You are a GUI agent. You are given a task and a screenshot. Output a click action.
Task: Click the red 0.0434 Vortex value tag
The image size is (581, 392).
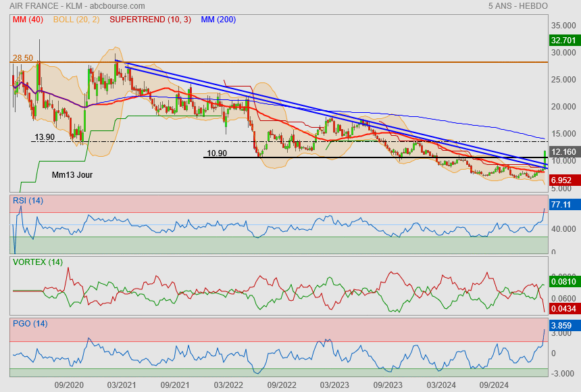[563, 309]
